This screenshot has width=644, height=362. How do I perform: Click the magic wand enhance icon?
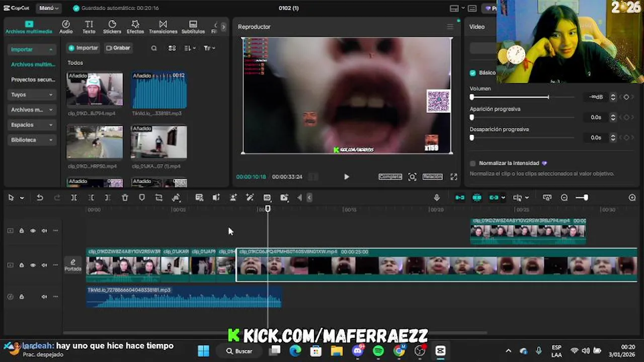pyautogui.click(x=250, y=198)
